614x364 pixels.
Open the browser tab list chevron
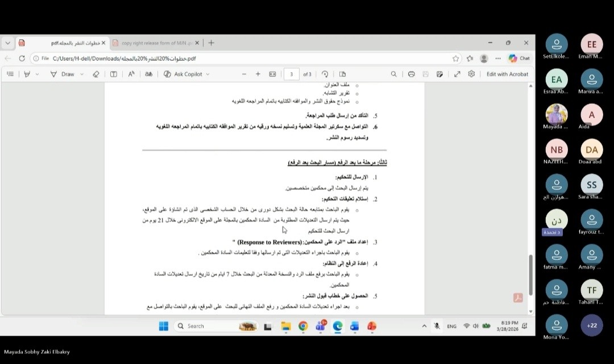(7, 43)
